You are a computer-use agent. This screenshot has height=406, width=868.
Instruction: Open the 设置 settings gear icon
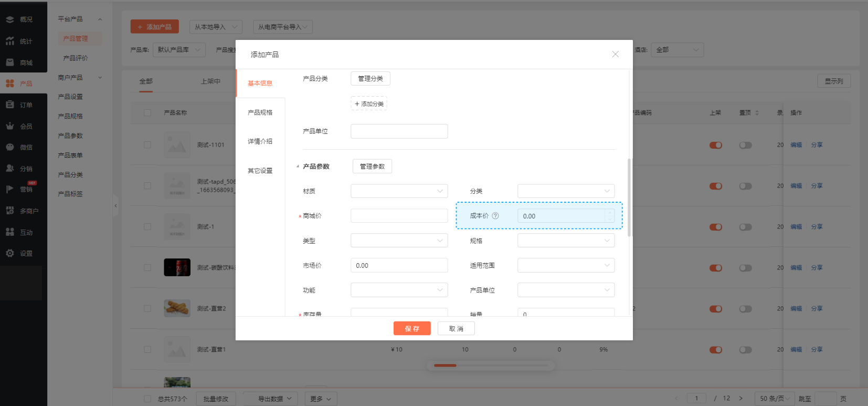(10, 253)
